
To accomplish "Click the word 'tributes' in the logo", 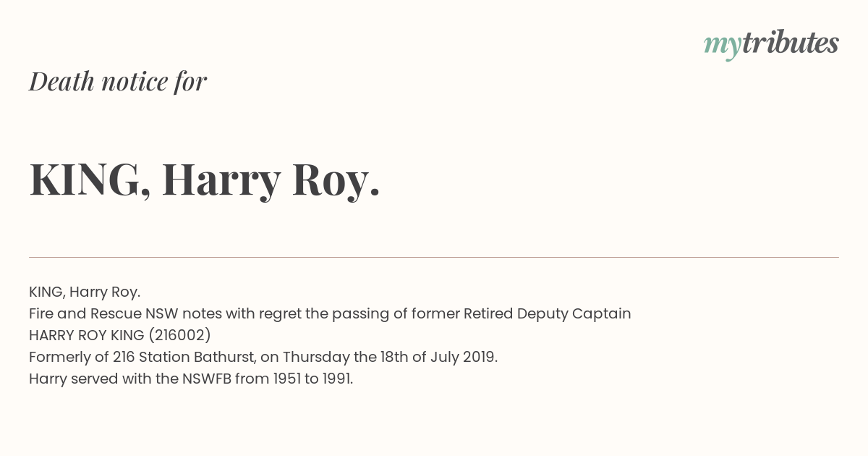I will click(x=791, y=43).
